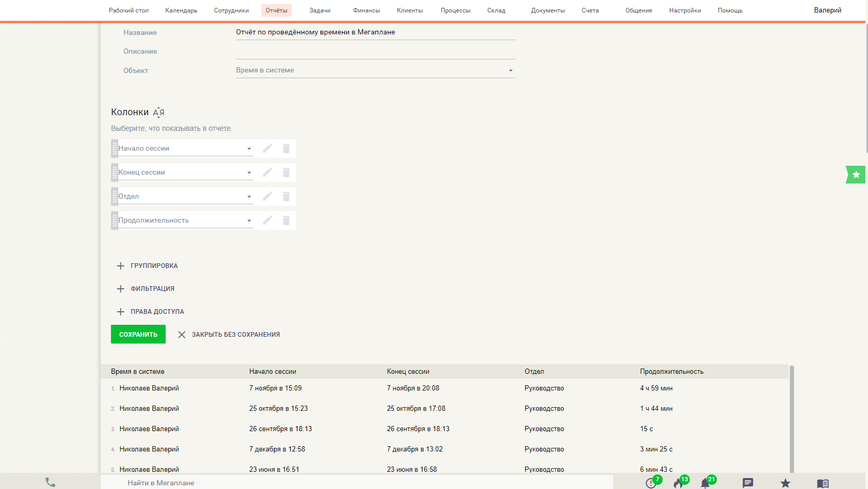The height and width of the screenshot is (489, 868).
Task: Click the Время в системе table header
Action: point(138,372)
